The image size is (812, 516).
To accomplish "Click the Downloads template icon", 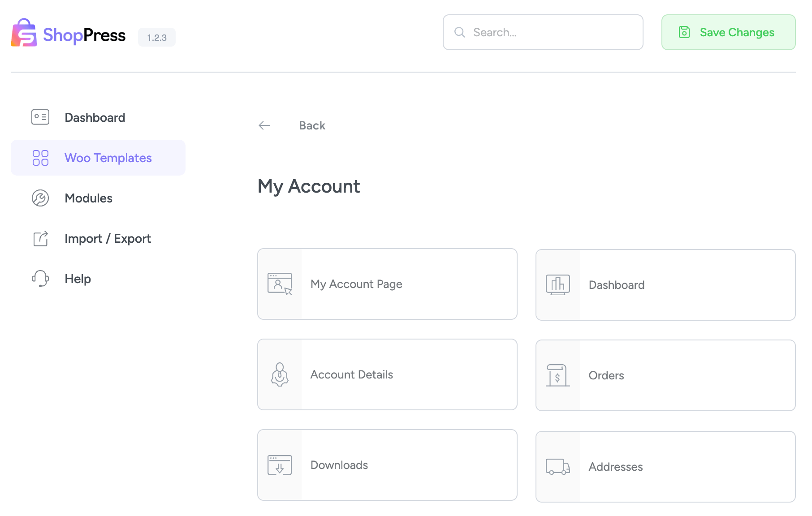I will click(279, 465).
